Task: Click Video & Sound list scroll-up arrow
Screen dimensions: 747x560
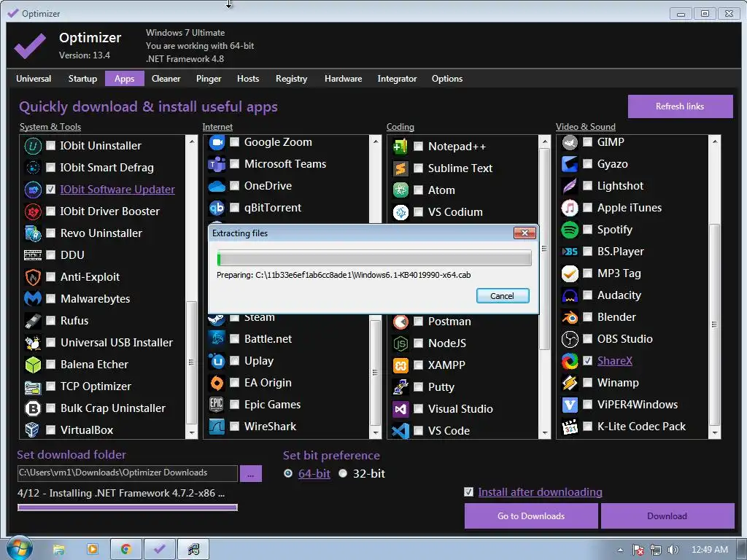Action: (x=715, y=141)
